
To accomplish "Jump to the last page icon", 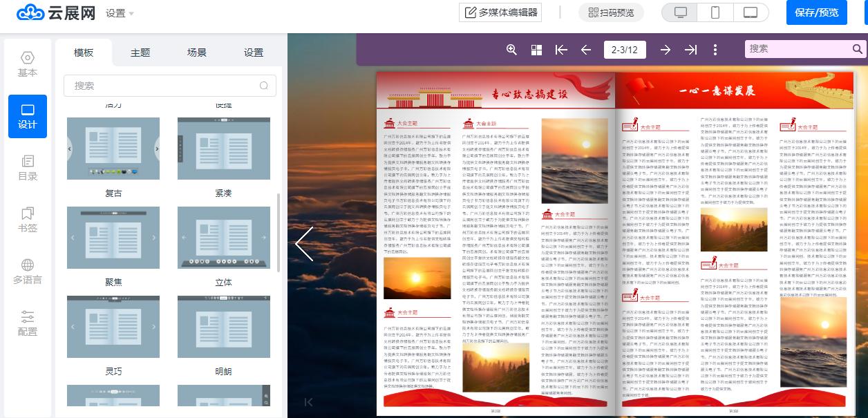I will tap(690, 50).
